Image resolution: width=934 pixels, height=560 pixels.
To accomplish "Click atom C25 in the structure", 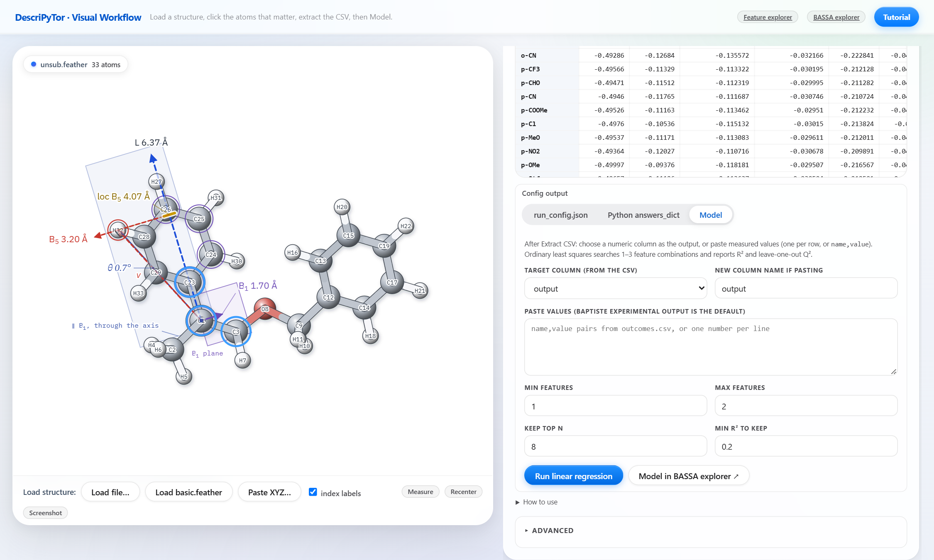I will (x=199, y=219).
